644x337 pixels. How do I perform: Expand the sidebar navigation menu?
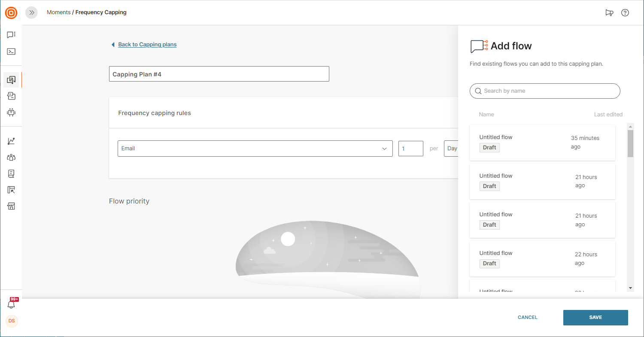click(31, 13)
